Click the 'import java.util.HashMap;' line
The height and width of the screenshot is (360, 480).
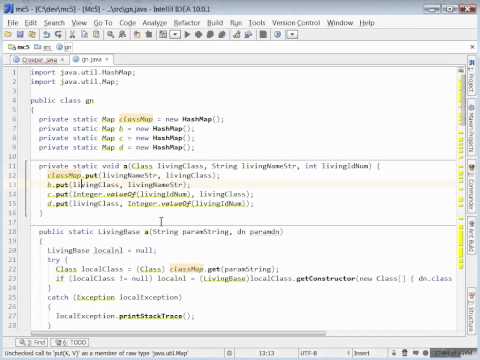(83, 72)
